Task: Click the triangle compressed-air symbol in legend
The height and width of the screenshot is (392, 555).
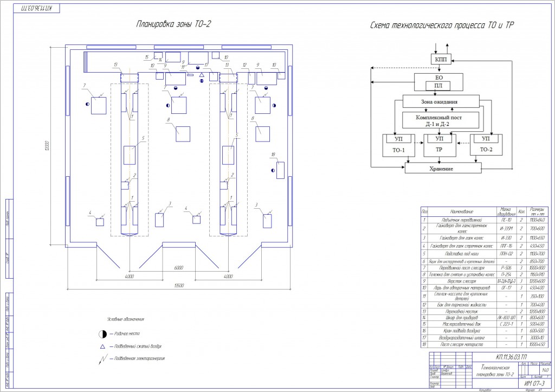Action: [x=102, y=346]
